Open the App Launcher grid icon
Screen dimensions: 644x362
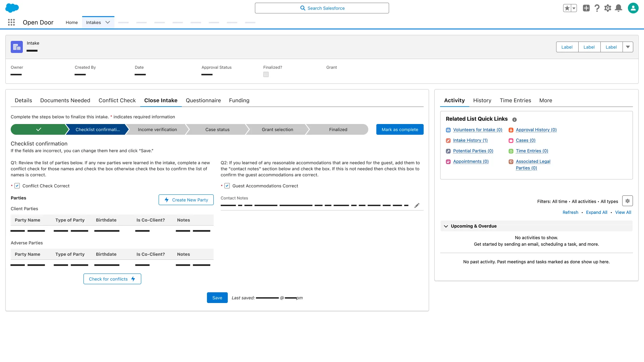[x=11, y=22]
